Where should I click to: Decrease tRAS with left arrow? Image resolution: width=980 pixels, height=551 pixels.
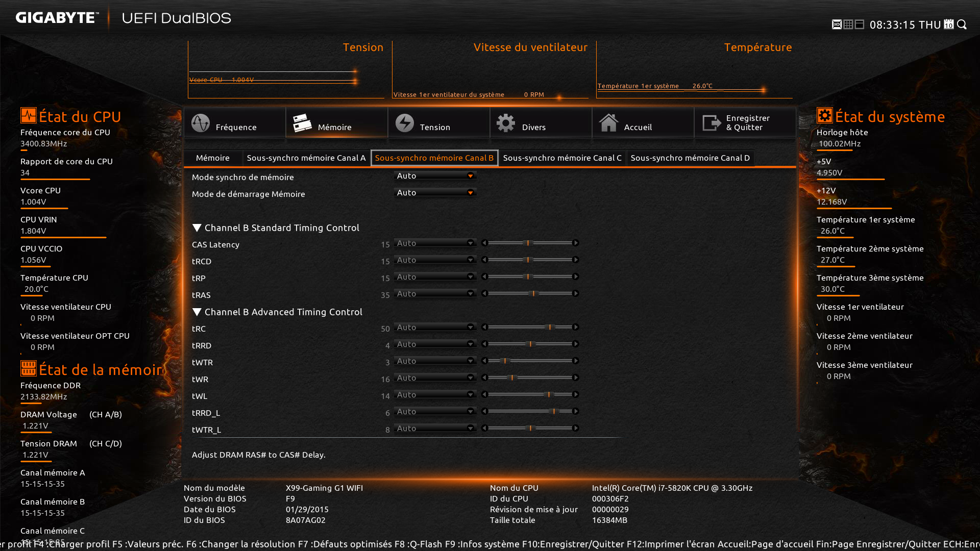(484, 293)
